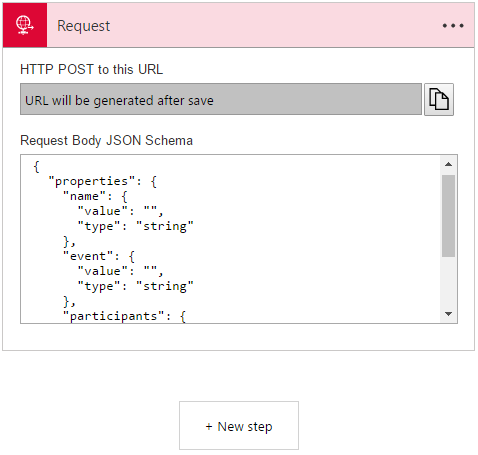Image resolution: width=478 pixels, height=455 pixels.
Task: Click the scroll down arrow in schema box
Action: click(x=448, y=314)
